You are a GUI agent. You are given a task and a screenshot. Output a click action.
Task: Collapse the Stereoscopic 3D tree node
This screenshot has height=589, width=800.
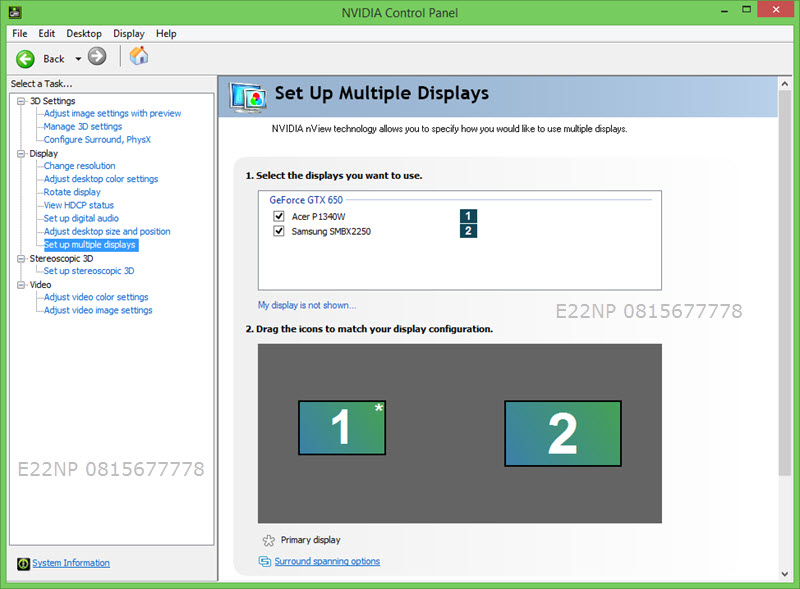[x=21, y=259]
